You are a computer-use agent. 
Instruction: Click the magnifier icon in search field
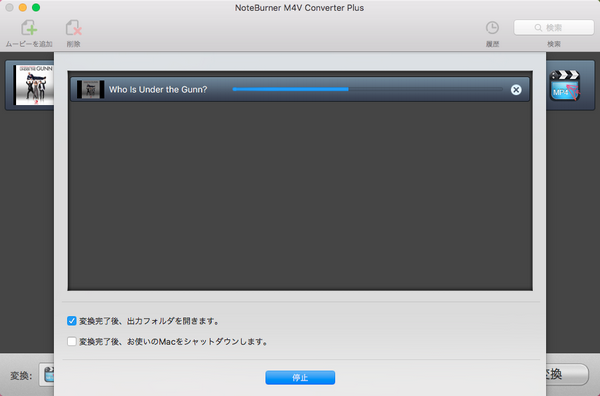(x=538, y=28)
